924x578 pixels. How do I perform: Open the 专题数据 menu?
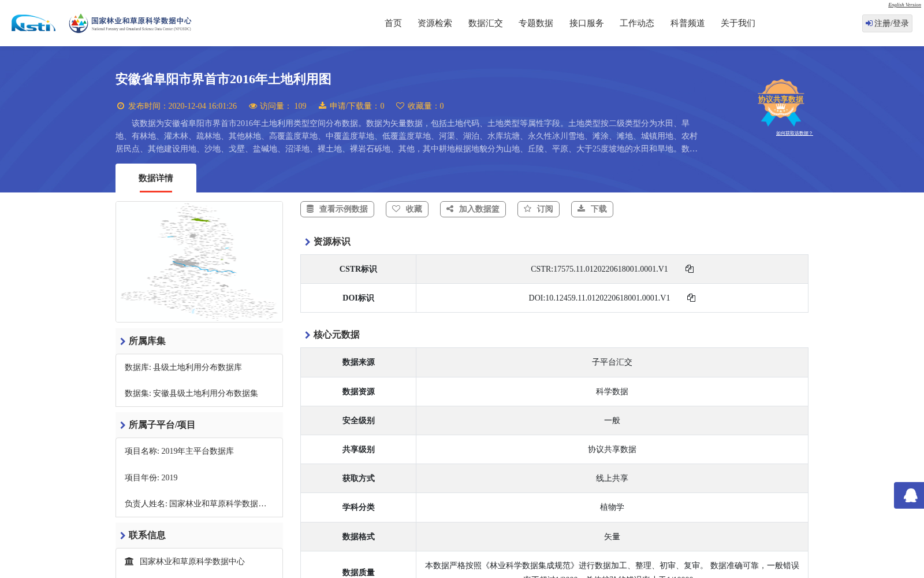tap(536, 23)
